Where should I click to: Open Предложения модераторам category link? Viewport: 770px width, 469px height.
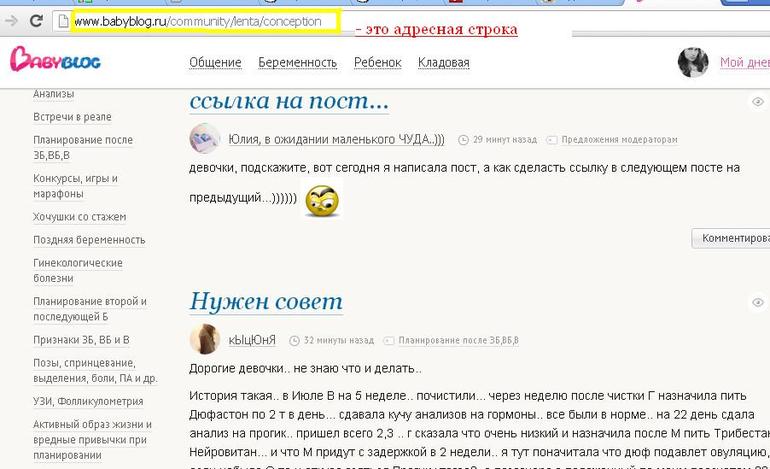[x=619, y=139]
